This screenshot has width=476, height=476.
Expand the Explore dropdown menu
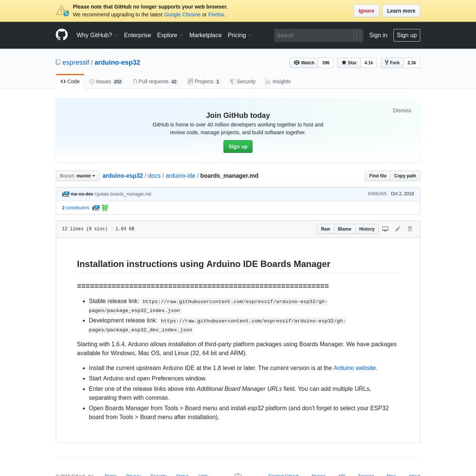[x=170, y=35]
